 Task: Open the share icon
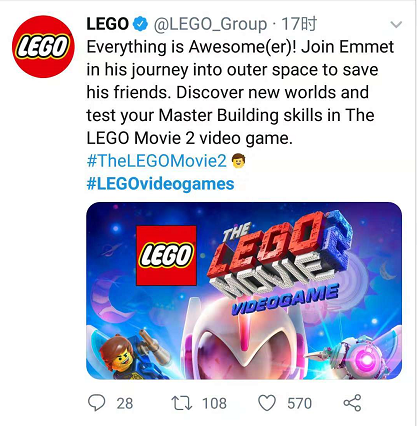pyautogui.click(x=352, y=403)
